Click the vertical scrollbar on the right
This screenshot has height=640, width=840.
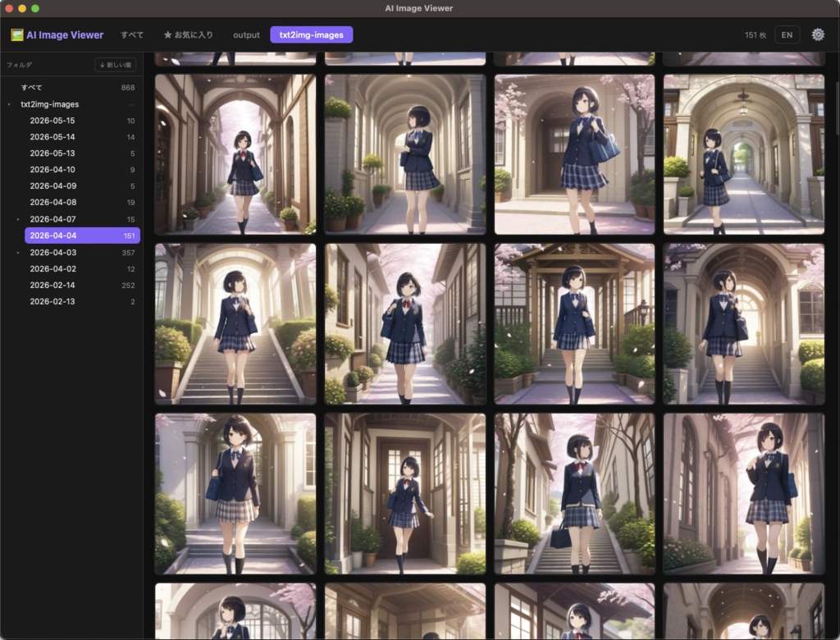pyautogui.click(x=837, y=109)
